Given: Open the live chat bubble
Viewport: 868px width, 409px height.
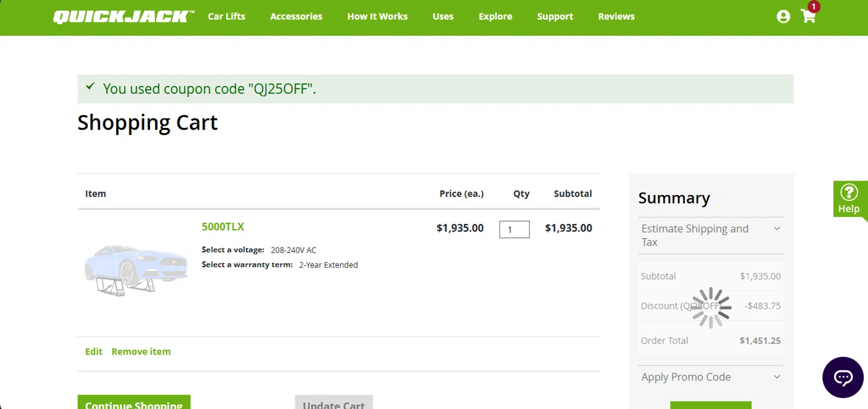Looking at the screenshot, I should [843, 377].
